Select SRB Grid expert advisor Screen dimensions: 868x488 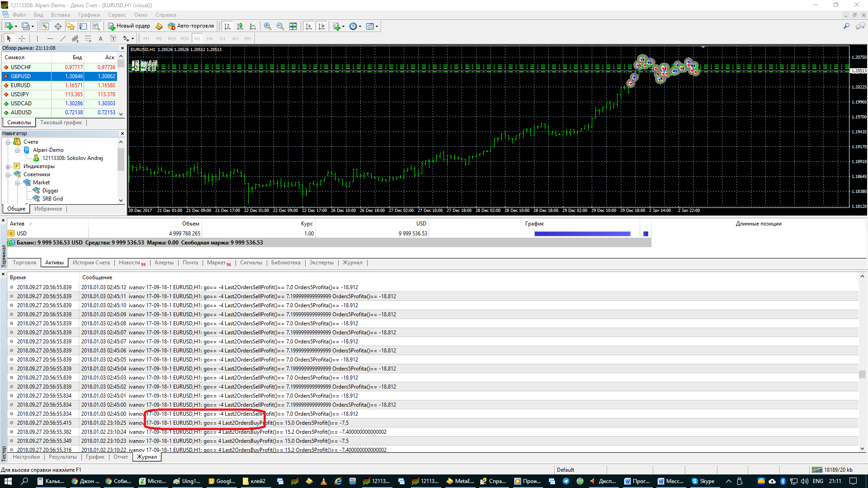point(52,199)
